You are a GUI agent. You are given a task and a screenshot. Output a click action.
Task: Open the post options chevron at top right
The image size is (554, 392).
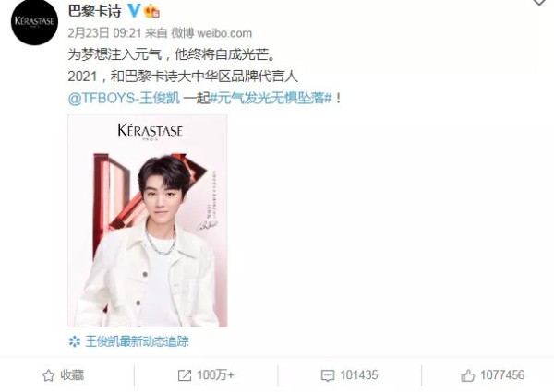[x=539, y=2]
